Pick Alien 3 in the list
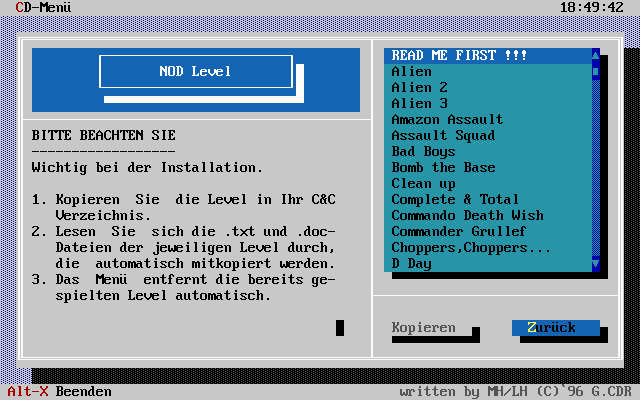 click(x=420, y=104)
